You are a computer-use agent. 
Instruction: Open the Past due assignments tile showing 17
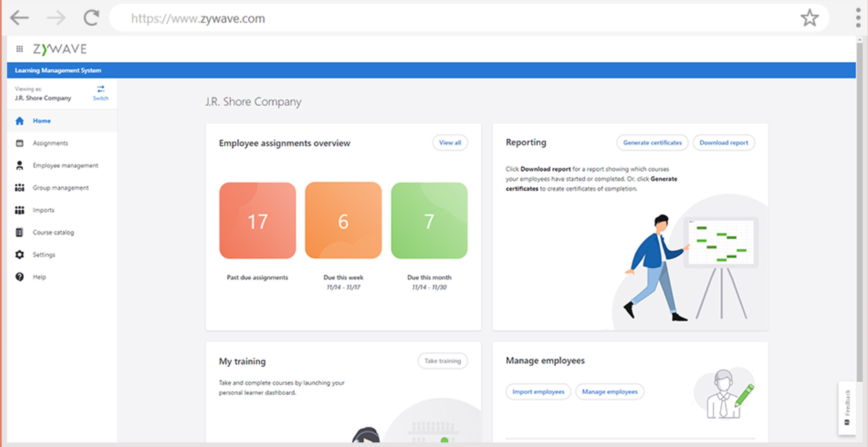pyautogui.click(x=257, y=220)
